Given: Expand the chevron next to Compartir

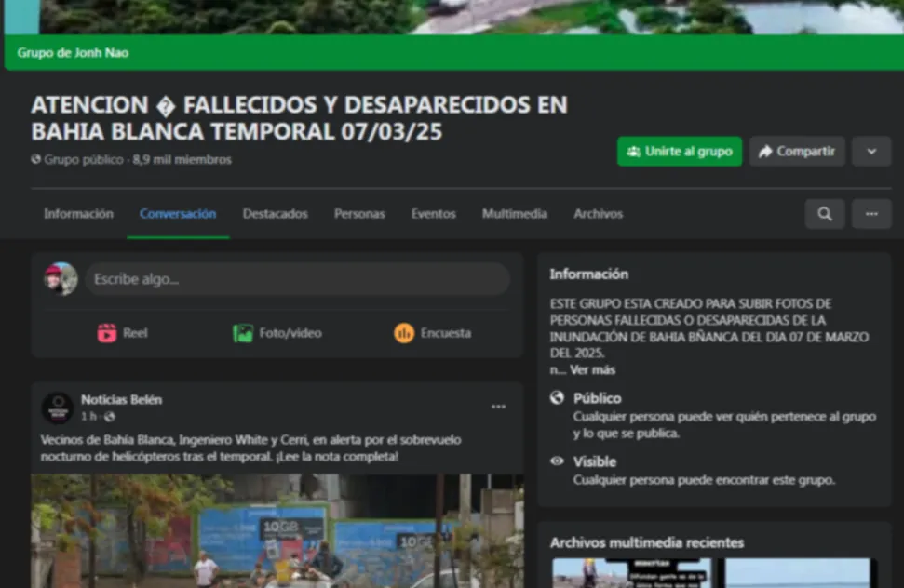Looking at the screenshot, I should pos(871,151).
